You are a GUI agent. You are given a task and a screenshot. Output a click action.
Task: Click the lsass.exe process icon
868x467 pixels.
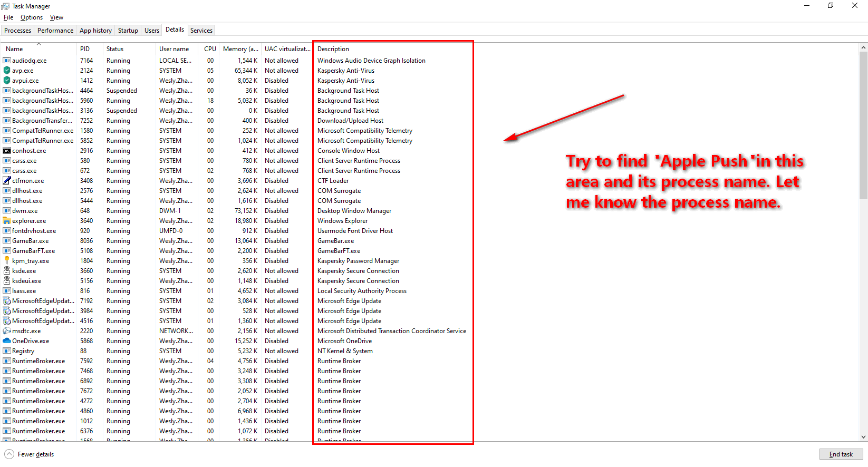coord(7,291)
